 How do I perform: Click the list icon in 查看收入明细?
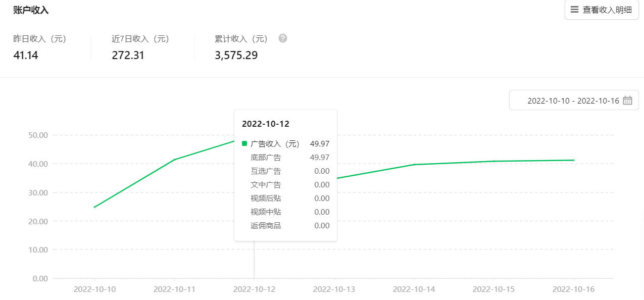574,10
